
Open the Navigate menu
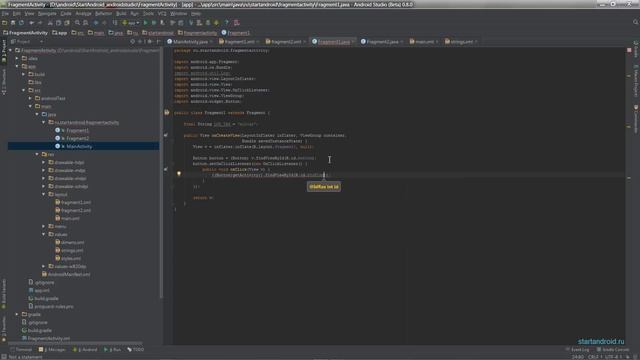pyautogui.click(x=47, y=13)
